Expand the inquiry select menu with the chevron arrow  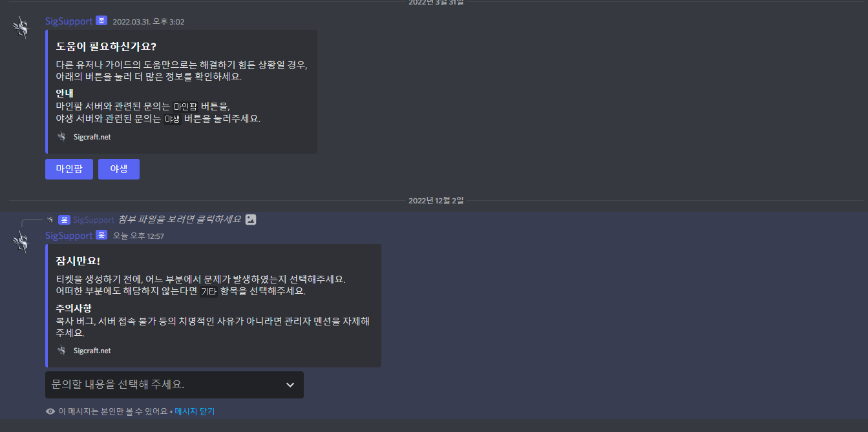(290, 385)
